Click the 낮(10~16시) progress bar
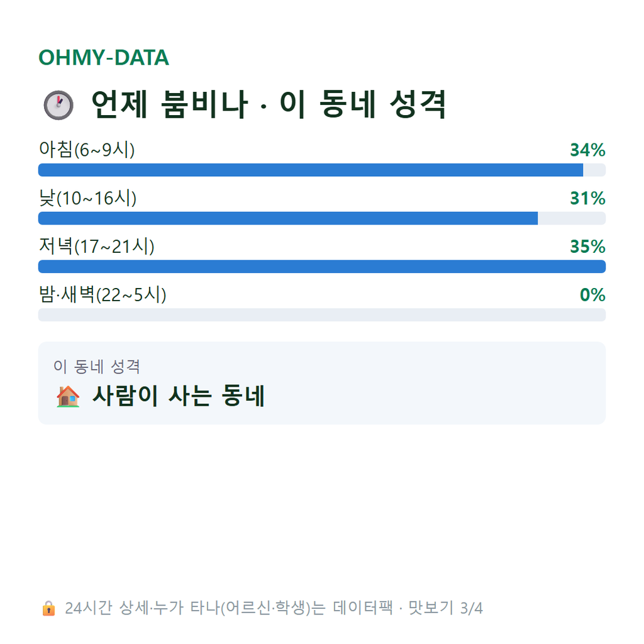 point(322,218)
